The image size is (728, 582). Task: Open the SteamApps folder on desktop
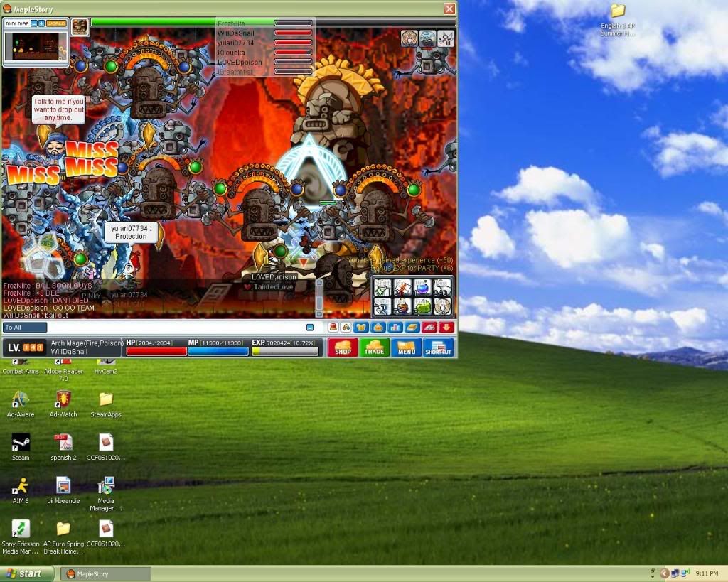(106, 404)
